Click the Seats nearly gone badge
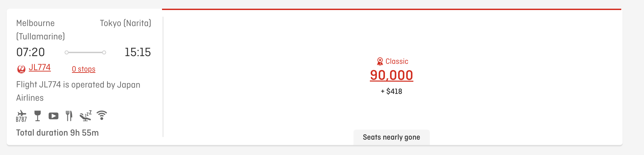The height and width of the screenshot is (155, 644). point(391,137)
